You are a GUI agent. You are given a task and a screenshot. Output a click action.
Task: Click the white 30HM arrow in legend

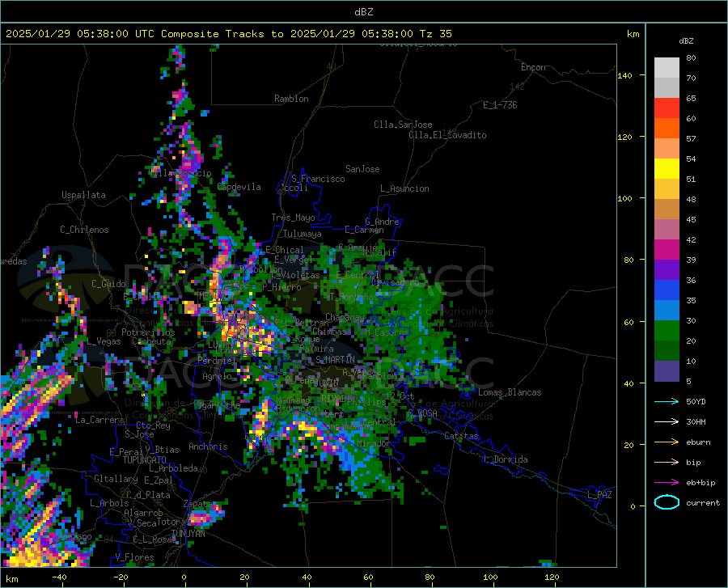point(667,422)
